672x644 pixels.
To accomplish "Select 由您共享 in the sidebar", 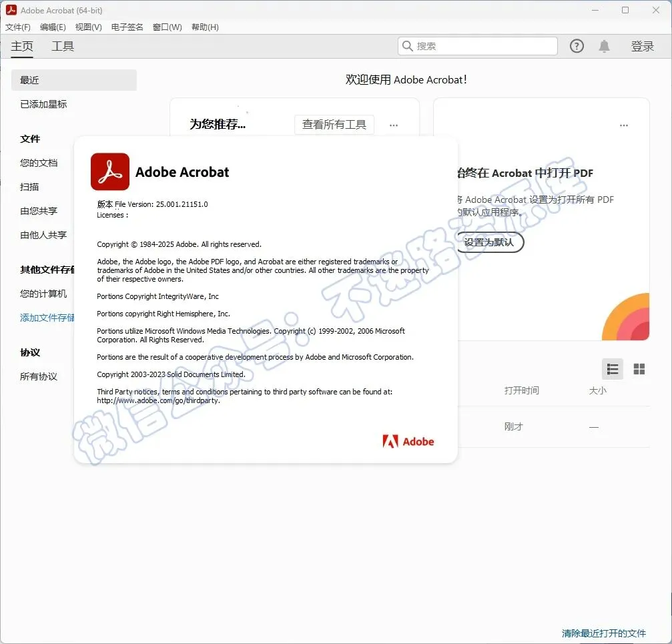I will [x=39, y=211].
